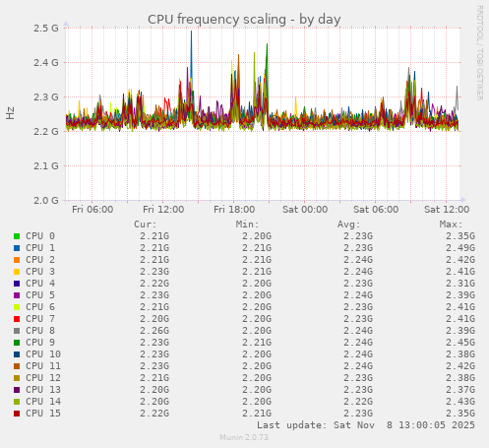This screenshot has width=489, height=448.
Task: Click the graph title 'CPU frequency scaling - by day'
Action: click(x=244, y=20)
